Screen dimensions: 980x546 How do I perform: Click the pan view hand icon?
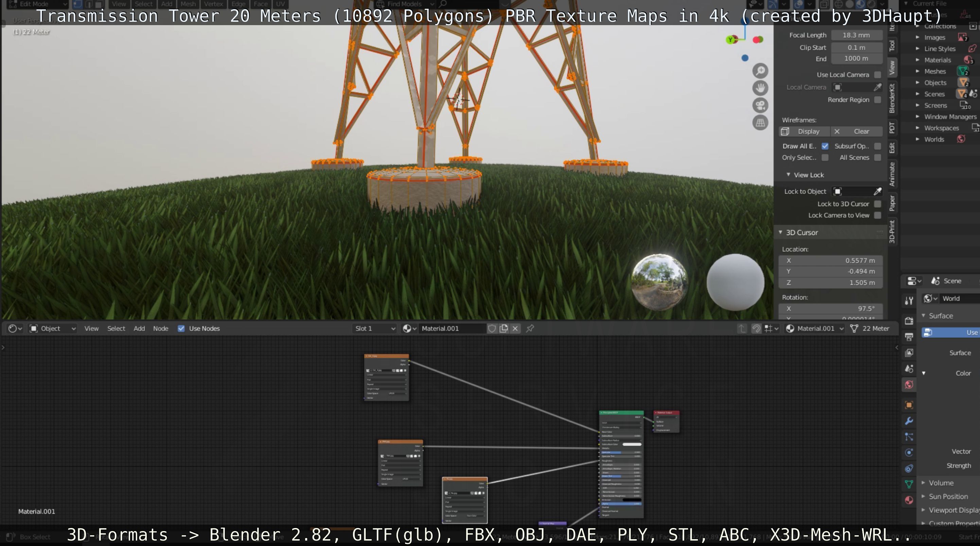pyautogui.click(x=760, y=88)
